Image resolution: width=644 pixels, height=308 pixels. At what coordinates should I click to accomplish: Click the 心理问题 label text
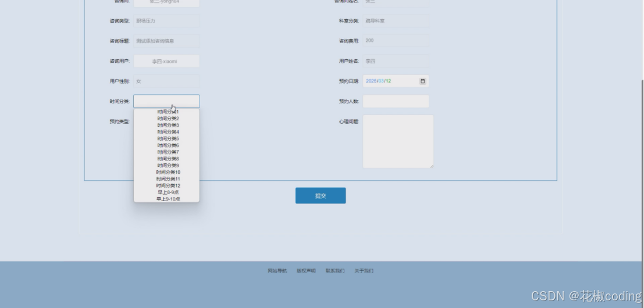point(348,121)
